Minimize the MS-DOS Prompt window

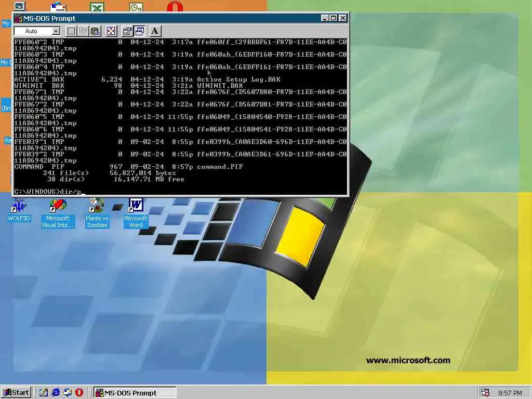point(325,18)
